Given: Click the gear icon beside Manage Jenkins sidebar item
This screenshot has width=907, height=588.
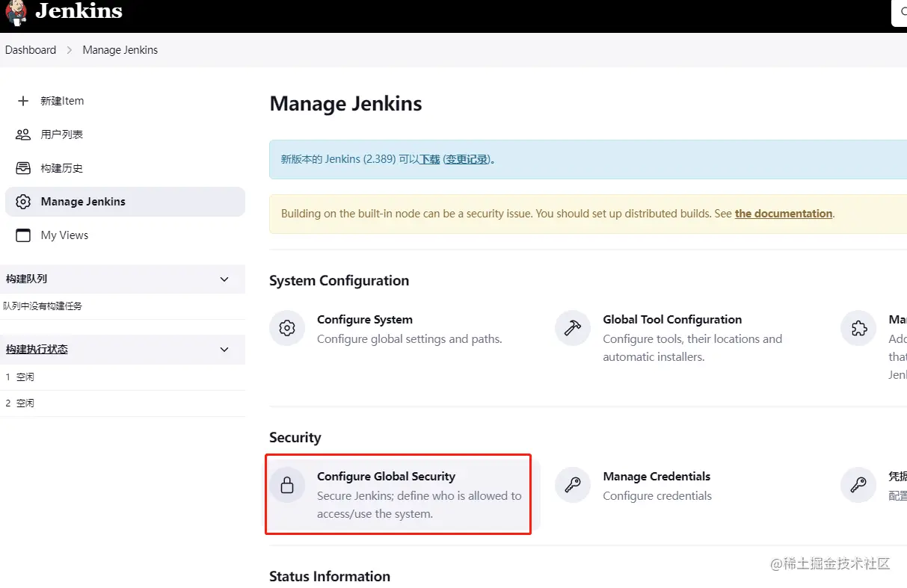Looking at the screenshot, I should pos(23,202).
